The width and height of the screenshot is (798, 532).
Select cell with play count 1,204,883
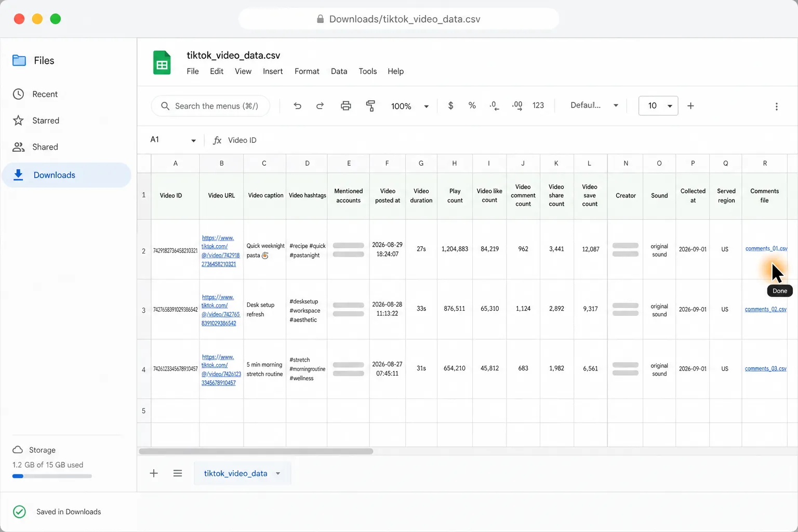point(455,249)
